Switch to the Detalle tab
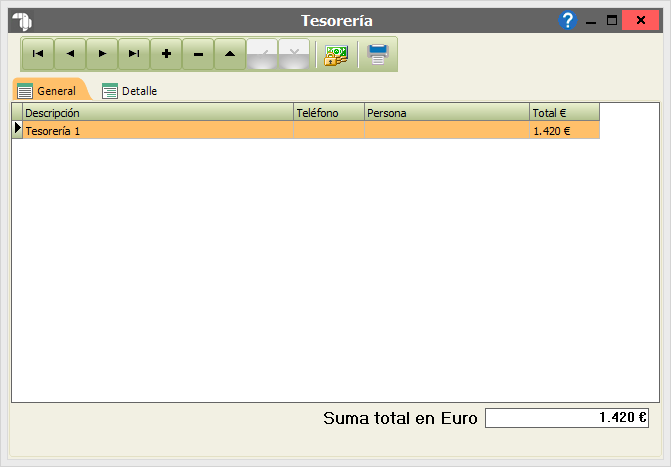 click(130, 91)
